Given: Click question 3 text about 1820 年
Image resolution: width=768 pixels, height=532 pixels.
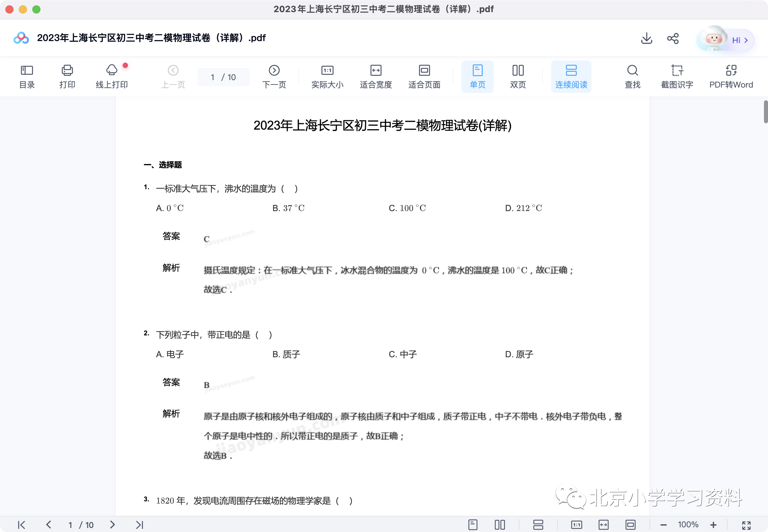Looking at the screenshot, I should (x=254, y=501).
